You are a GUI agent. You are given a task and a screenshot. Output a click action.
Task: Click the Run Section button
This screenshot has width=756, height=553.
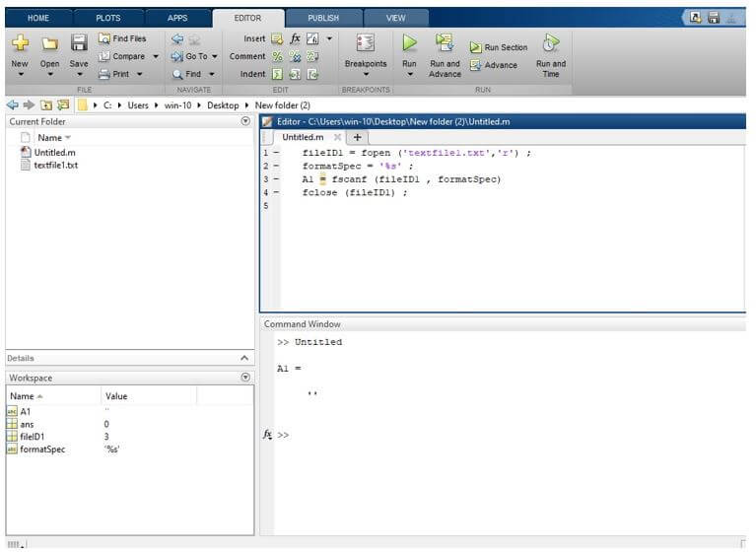tap(499, 47)
